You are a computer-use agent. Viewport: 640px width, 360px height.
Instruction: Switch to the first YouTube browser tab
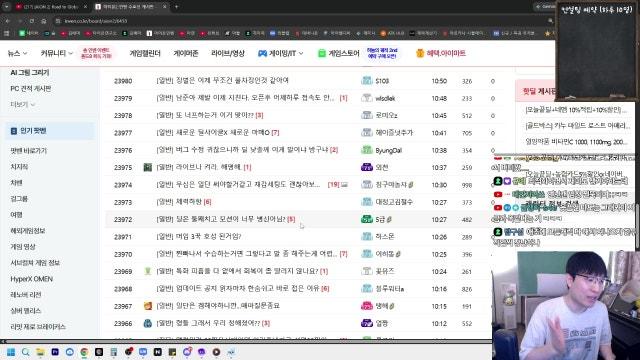(x=50, y=7)
